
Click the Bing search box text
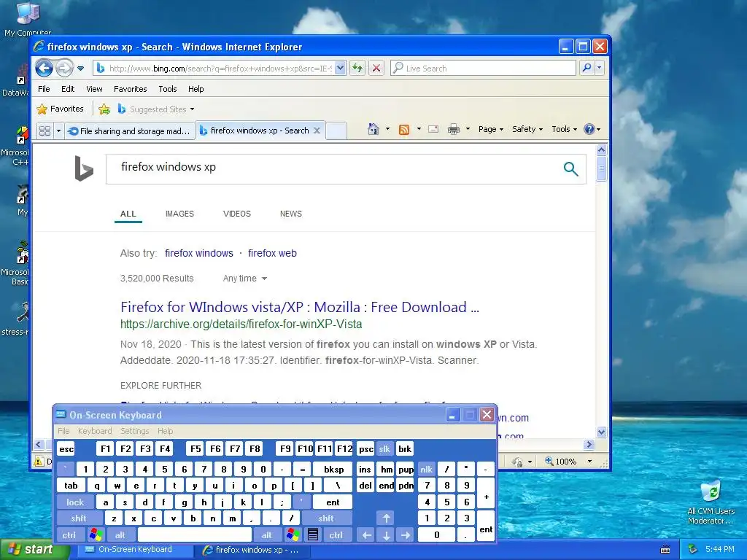tap(169, 167)
